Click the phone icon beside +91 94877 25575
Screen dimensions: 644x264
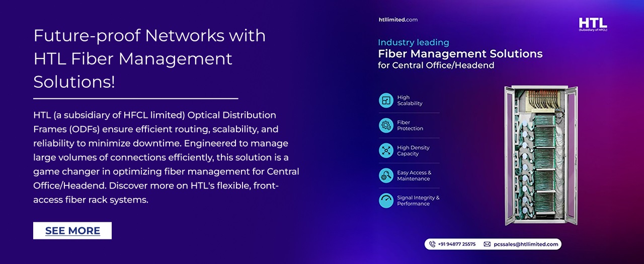[x=432, y=244]
